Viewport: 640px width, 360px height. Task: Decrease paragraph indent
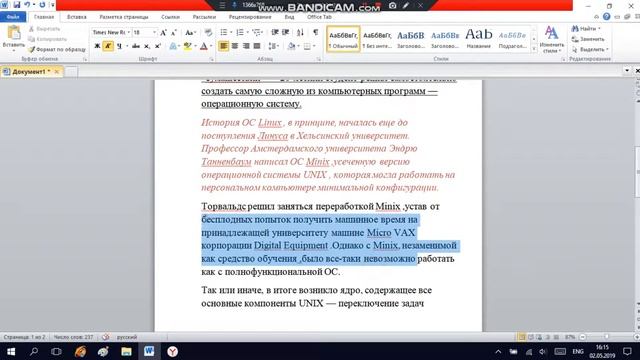[275, 32]
